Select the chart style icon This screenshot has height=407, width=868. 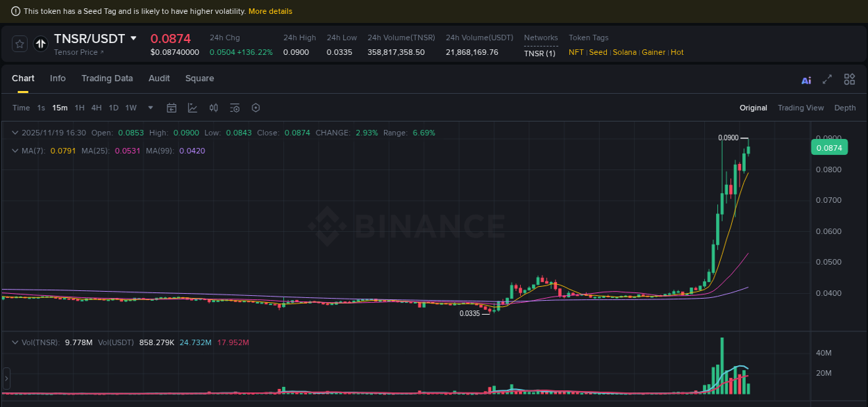(x=192, y=108)
